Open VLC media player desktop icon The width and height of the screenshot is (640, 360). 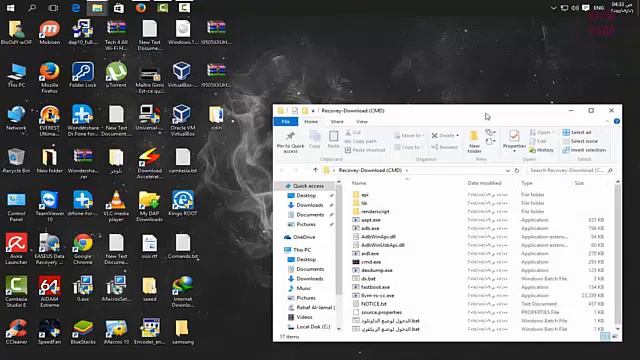pos(116,206)
